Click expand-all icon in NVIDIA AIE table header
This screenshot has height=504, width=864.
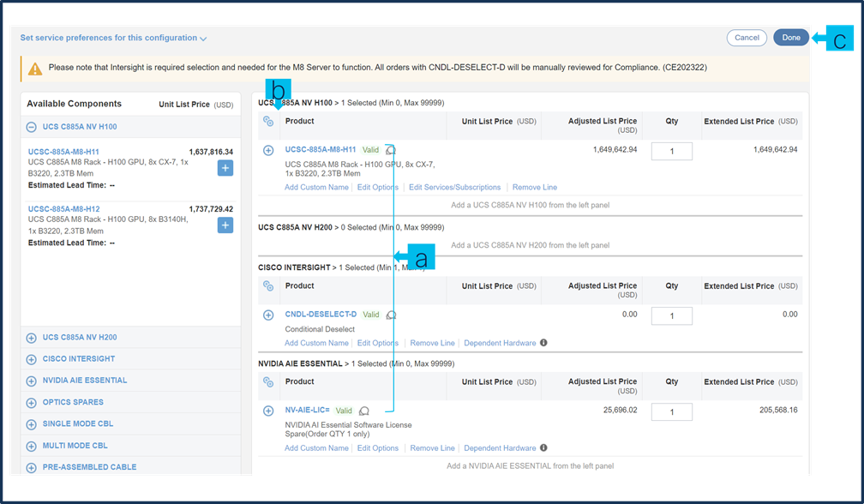[268, 381]
